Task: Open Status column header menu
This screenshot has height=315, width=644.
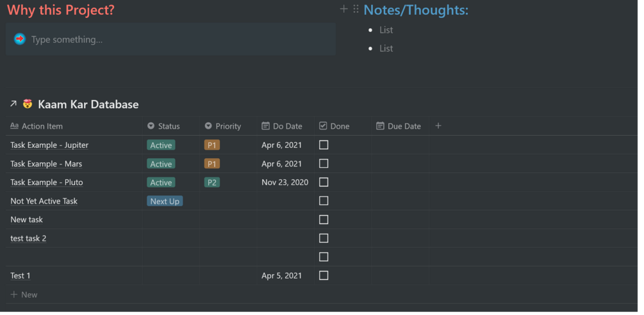Action: click(171, 126)
